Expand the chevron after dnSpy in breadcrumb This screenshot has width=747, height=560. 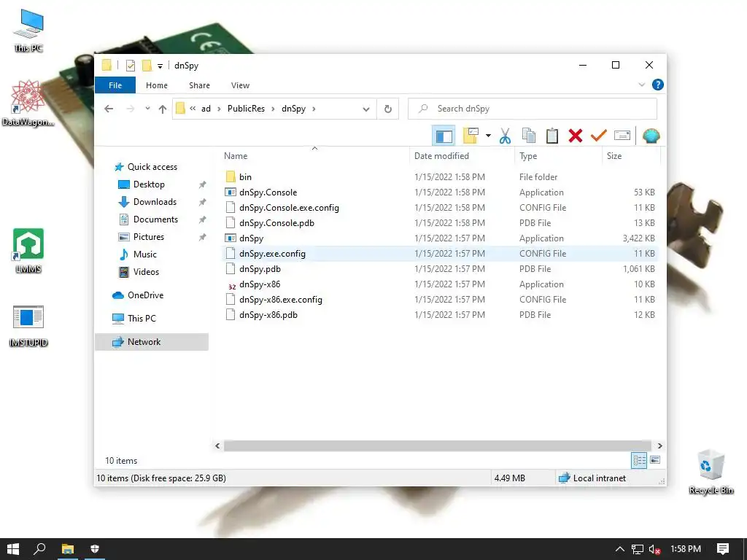pos(314,109)
